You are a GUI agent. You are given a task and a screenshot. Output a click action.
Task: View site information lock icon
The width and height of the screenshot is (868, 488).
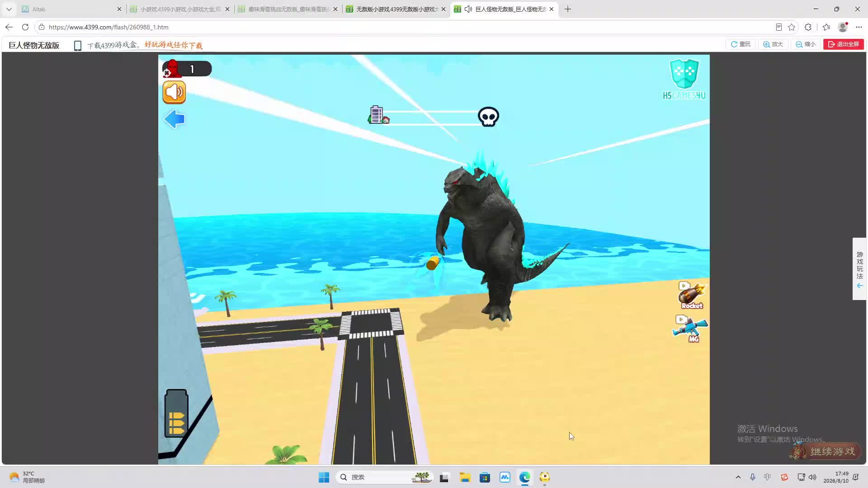coord(42,27)
